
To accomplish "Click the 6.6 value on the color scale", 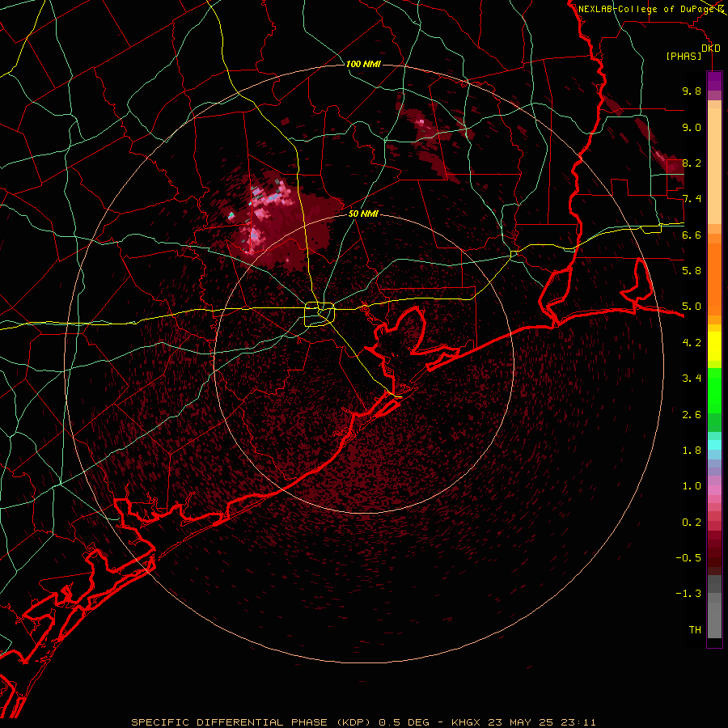I will tap(692, 235).
